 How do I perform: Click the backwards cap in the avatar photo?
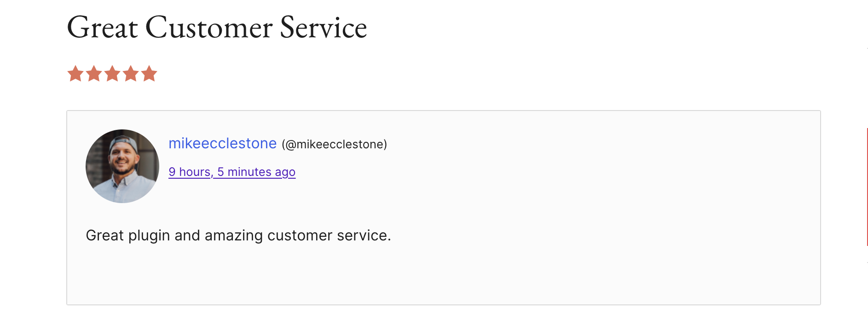pyautogui.click(x=124, y=141)
